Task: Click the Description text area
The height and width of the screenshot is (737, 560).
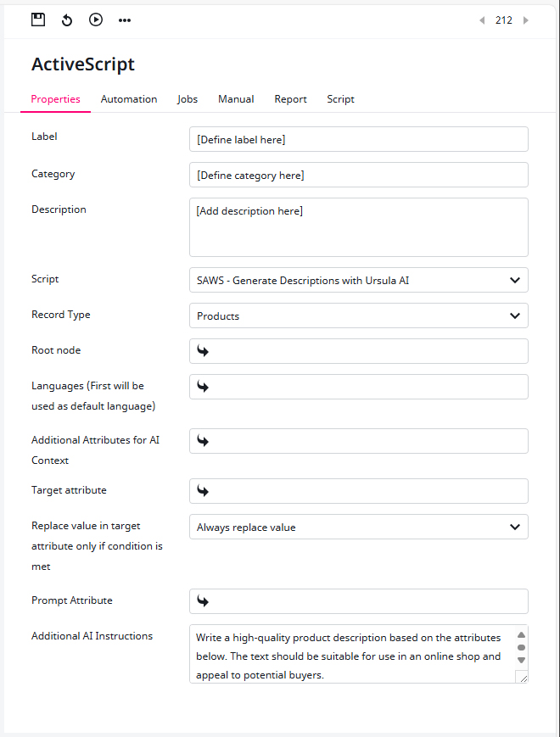Action: tap(359, 227)
